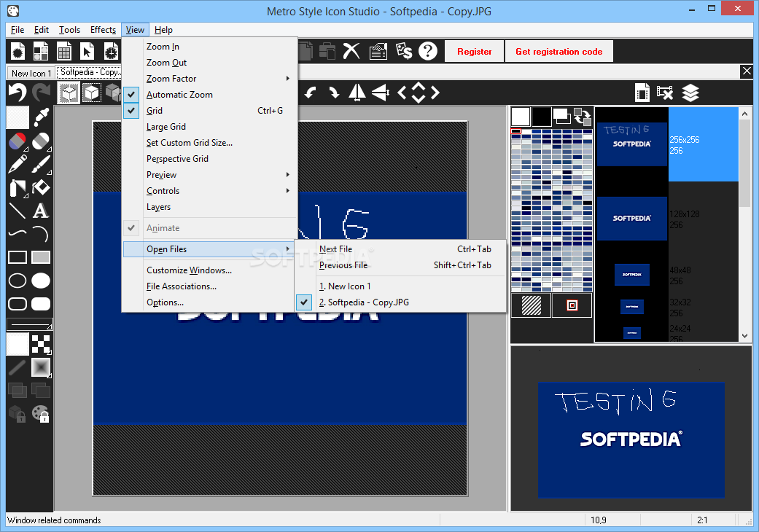Screen dimensions: 759x532
Task: Switch to the New Icon 1 tab
Action: click(x=31, y=73)
